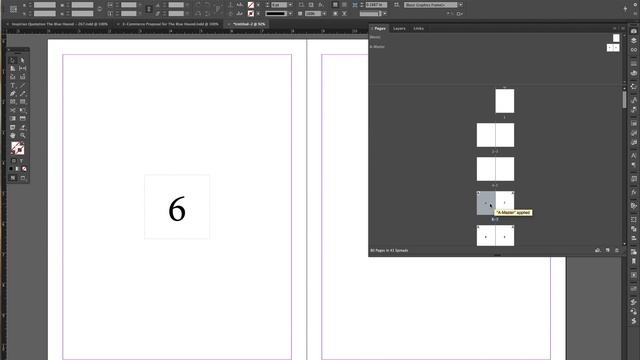Activate the Eyedropper tool
The image size is (640, 360).
22,127
